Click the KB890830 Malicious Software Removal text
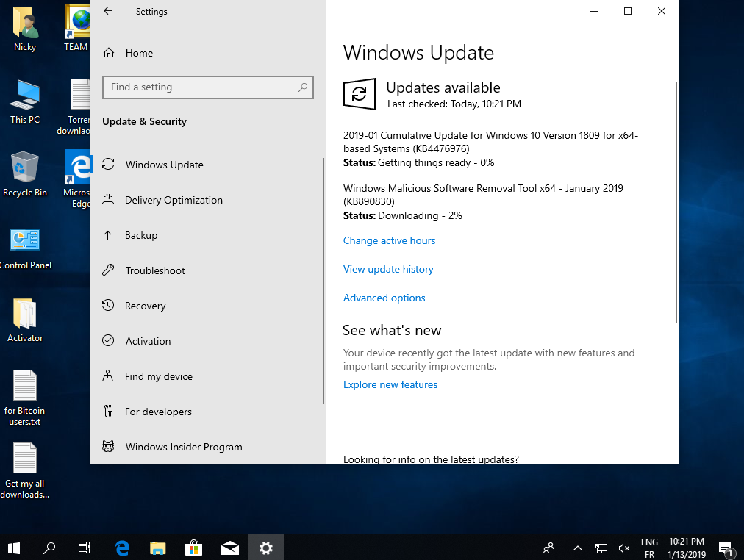Screen dimensions: 744x560 (483, 195)
